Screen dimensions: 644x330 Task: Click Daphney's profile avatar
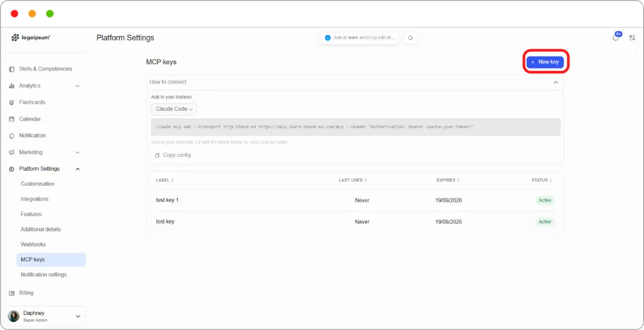click(x=14, y=316)
